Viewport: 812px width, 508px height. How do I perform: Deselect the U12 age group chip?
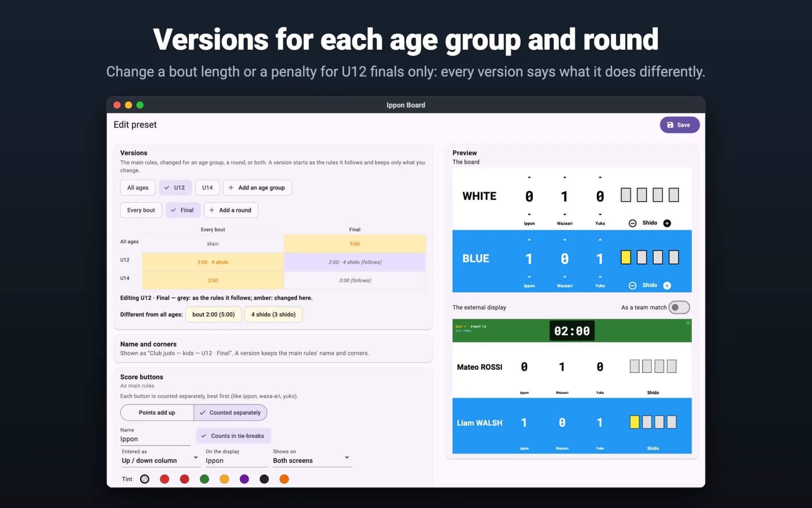(x=175, y=187)
